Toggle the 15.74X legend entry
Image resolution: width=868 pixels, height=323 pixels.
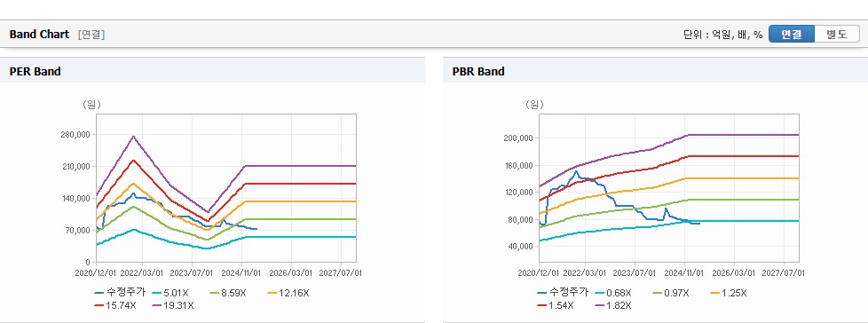(x=115, y=304)
